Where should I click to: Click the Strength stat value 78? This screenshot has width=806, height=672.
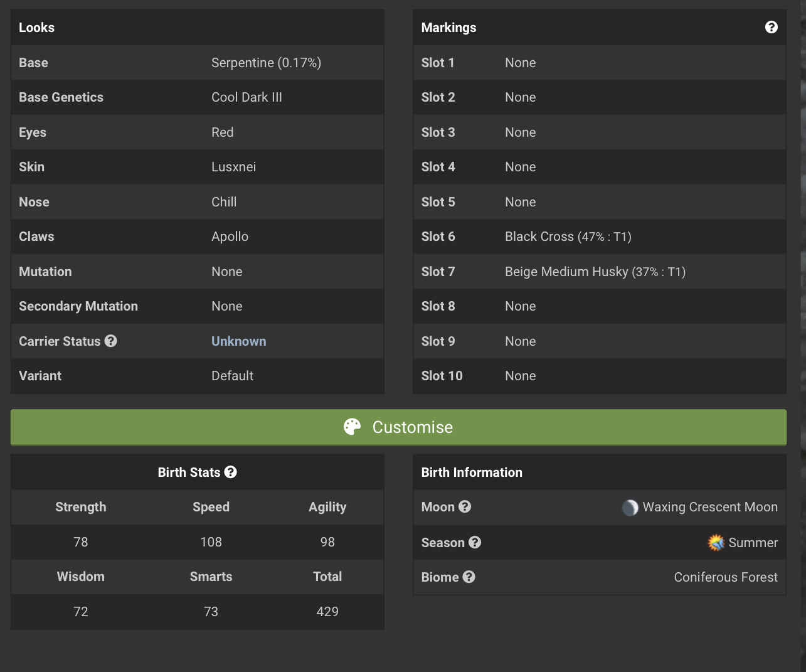81,542
